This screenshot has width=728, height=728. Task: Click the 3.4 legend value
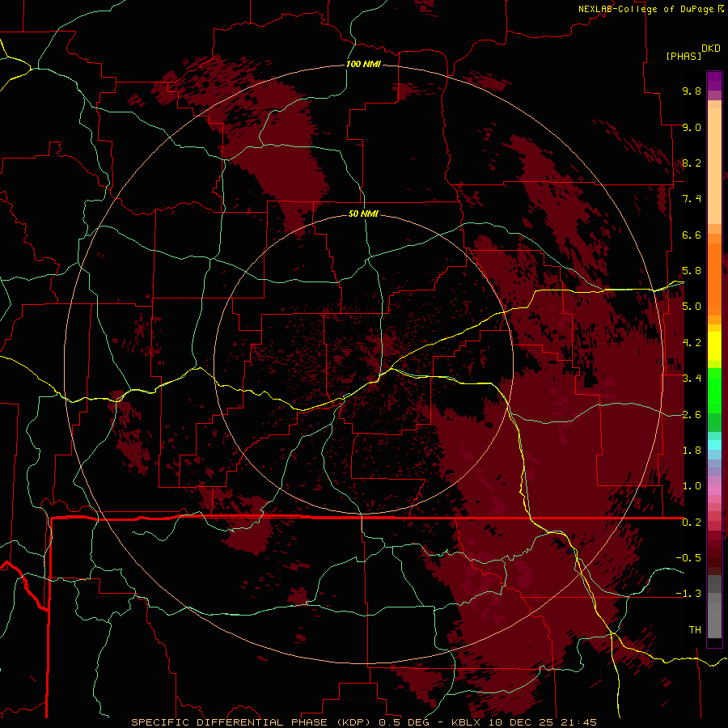692,379
